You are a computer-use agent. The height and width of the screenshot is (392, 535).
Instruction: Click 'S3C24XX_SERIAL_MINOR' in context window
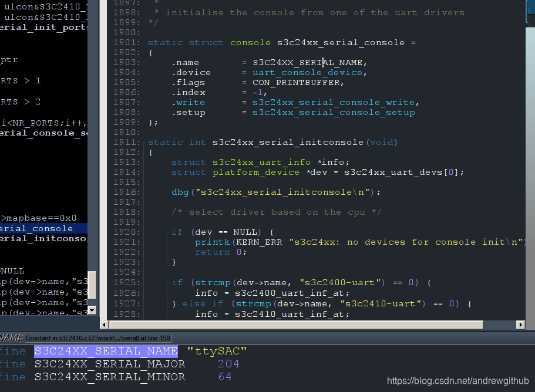point(109,377)
